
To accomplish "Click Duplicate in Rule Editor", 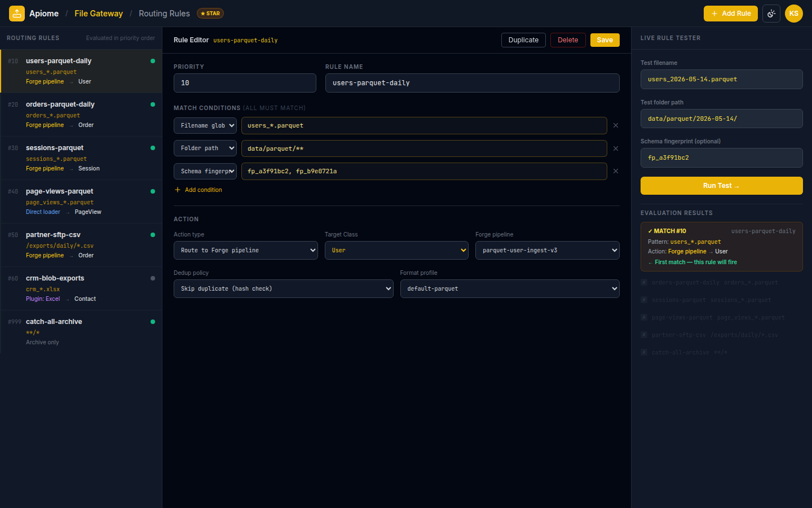I will [523, 40].
